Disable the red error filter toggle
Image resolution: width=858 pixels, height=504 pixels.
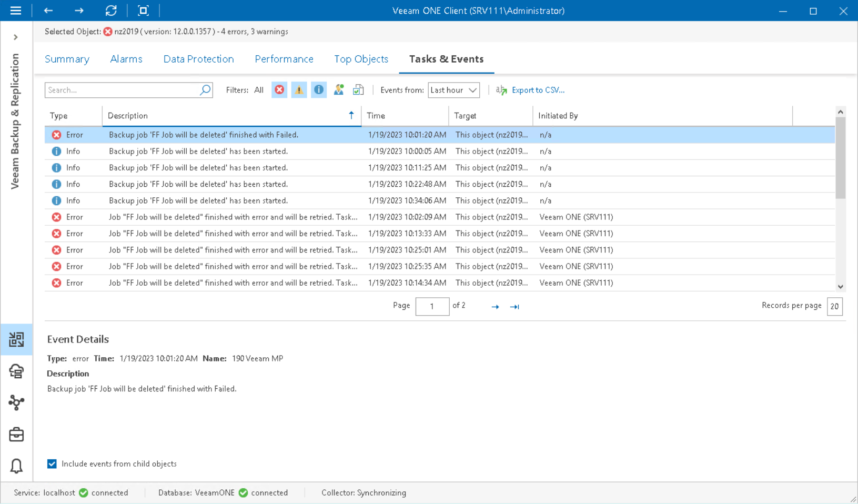coord(279,89)
